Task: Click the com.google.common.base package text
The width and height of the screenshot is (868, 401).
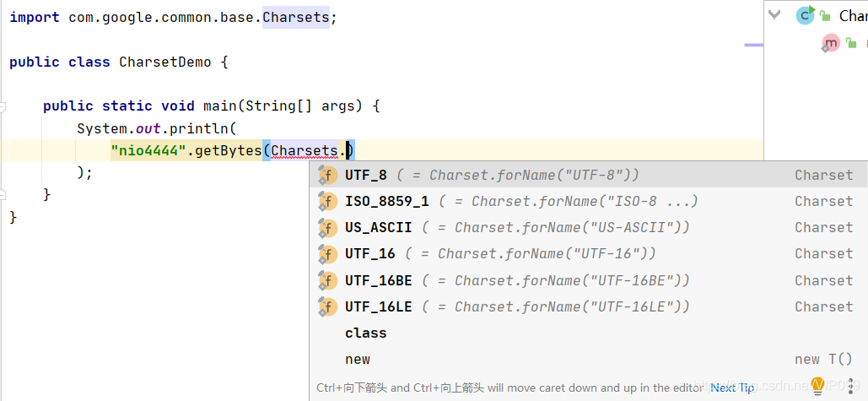Action: pyautogui.click(x=161, y=17)
